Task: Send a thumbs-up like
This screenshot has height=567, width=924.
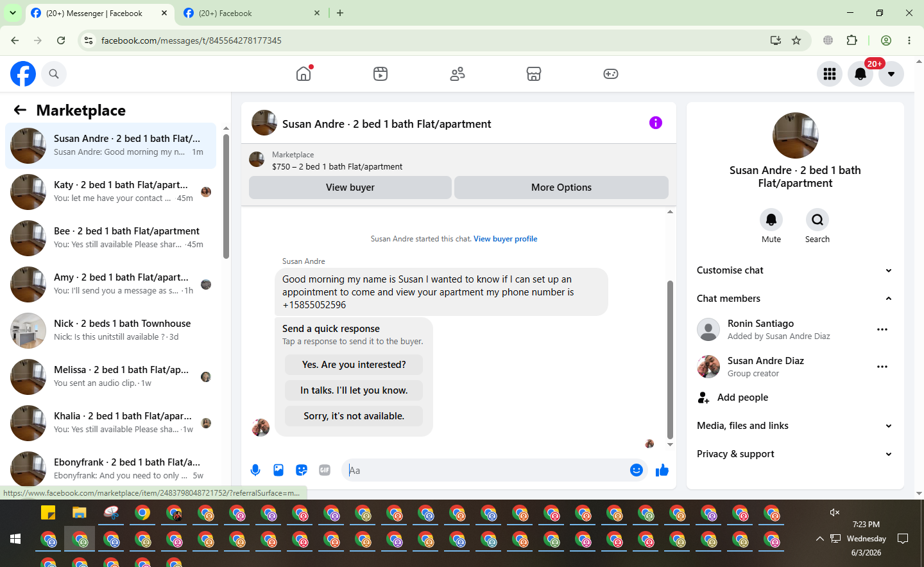Action: point(662,470)
